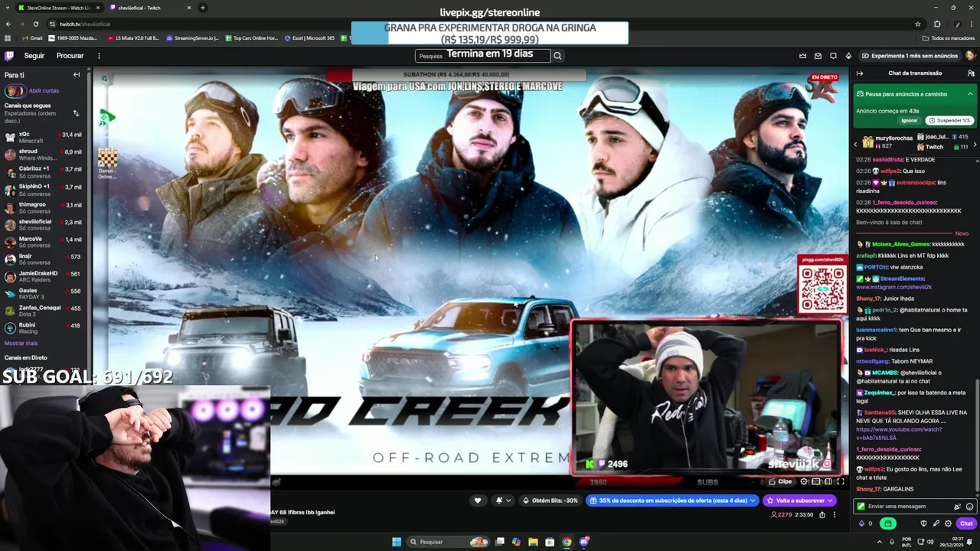Bookmark this page with star icon
This screenshot has width=980, height=551.
click(x=918, y=24)
